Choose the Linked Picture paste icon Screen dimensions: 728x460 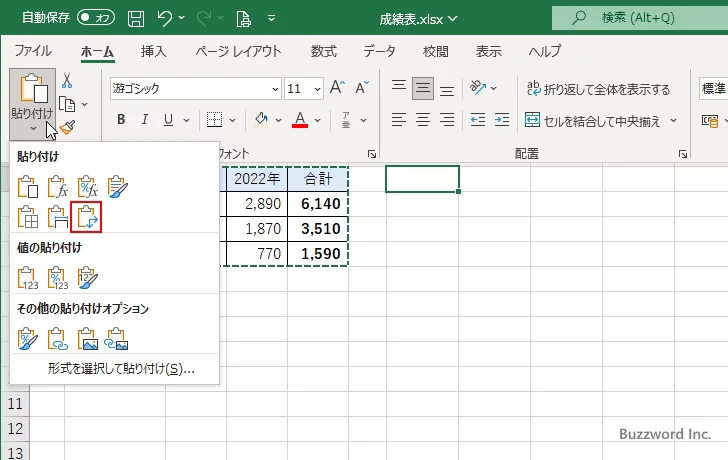click(116, 338)
